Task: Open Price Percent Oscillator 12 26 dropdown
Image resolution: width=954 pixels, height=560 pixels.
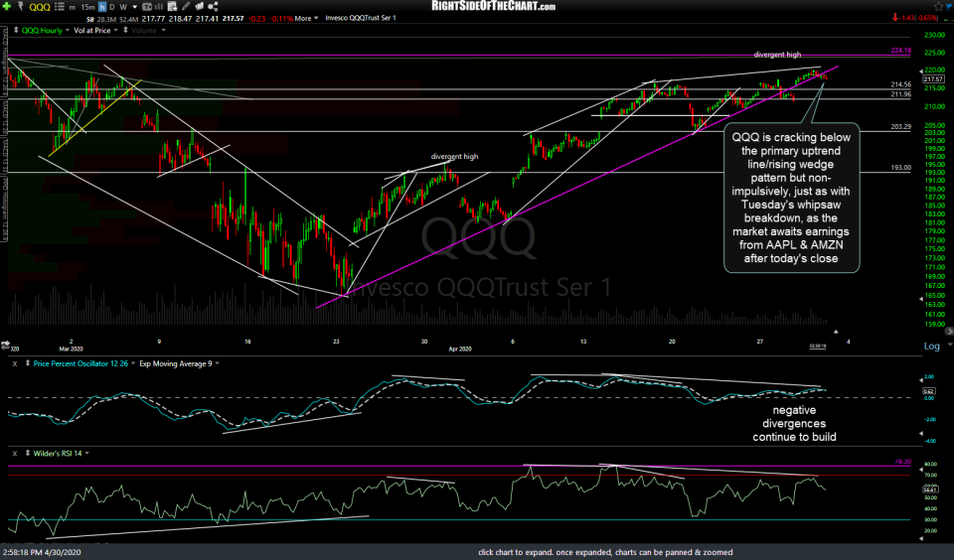Action: coord(132,363)
